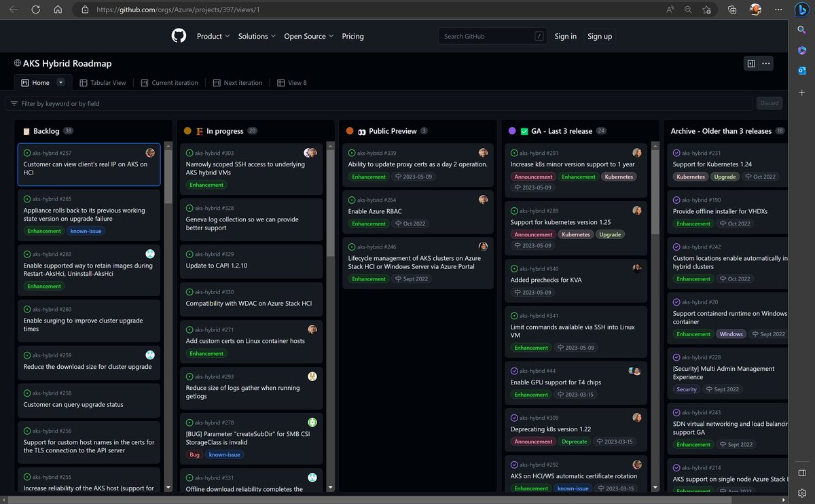Screen dimensions: 815x504
Task: Expand the Open Source dropdown
Action: 308,36
